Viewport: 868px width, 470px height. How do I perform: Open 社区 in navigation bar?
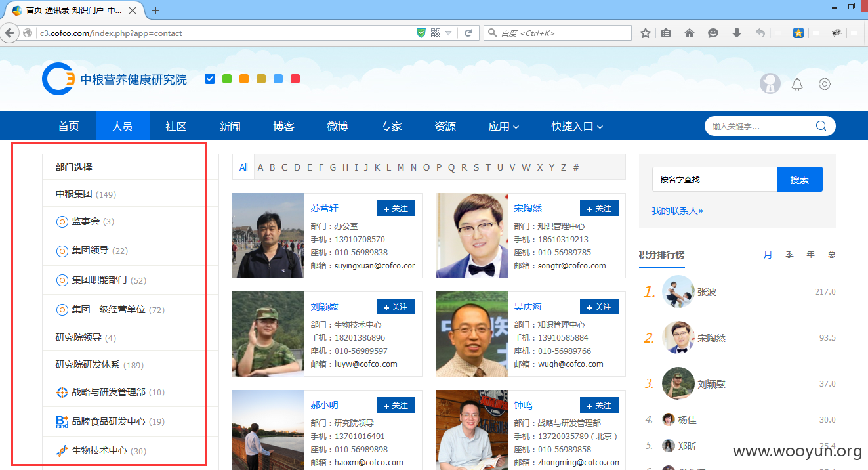pyautogui.click(x=176, y=126)
